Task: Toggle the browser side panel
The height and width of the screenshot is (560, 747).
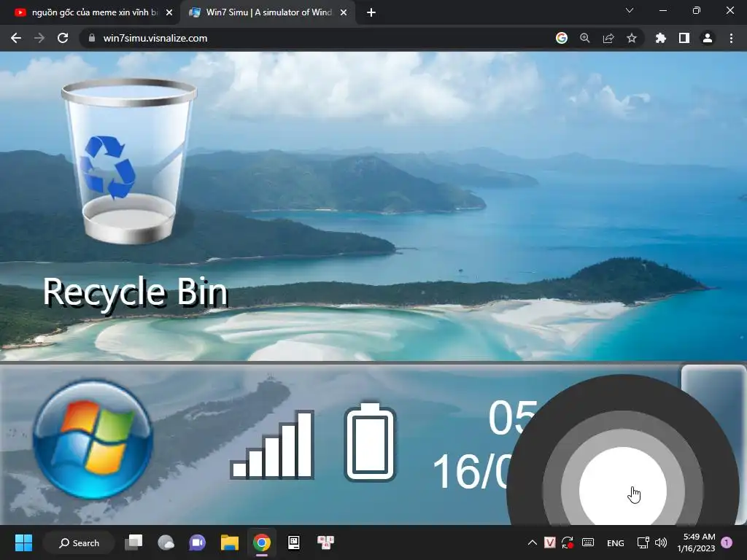Action: pyautogui.click(x=684, y=38)
